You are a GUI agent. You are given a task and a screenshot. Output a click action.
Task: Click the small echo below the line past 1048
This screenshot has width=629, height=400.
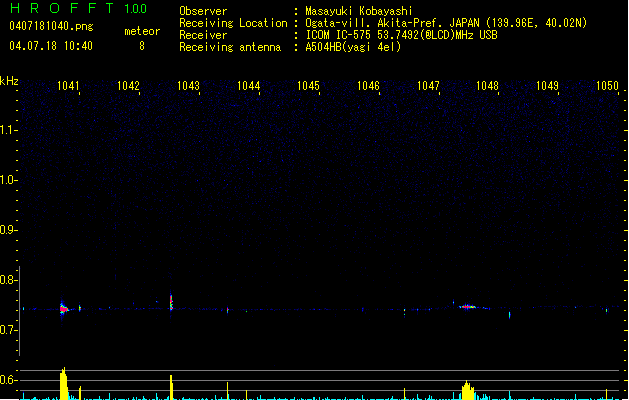pyautogui.click(x=509, y=315)
